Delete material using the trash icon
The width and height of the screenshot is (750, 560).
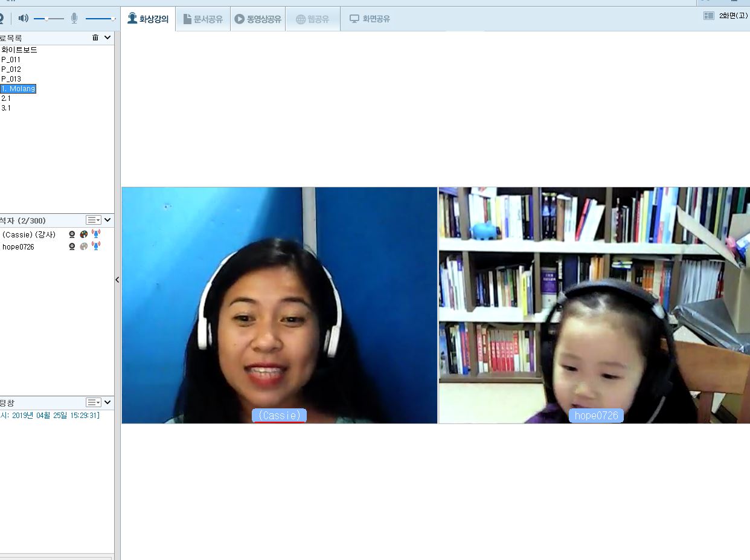(95, 37)
